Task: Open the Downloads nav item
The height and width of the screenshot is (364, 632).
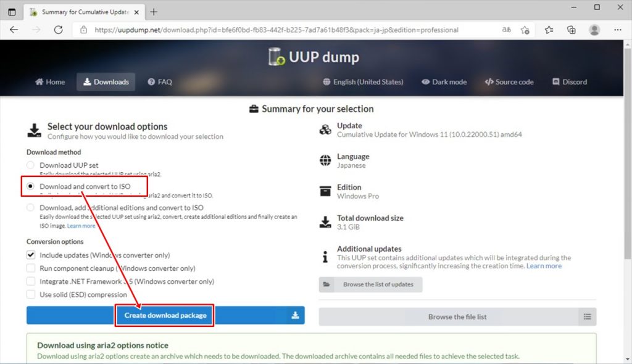Action: click(x=106, y=82)
